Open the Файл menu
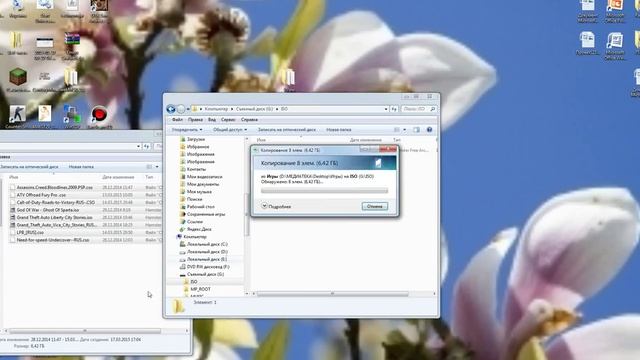The width and height of the screenshot is (640, 360). (178, 120)
